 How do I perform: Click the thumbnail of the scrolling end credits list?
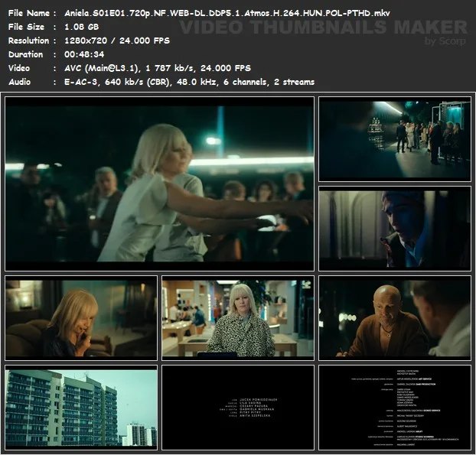[395, 408]
